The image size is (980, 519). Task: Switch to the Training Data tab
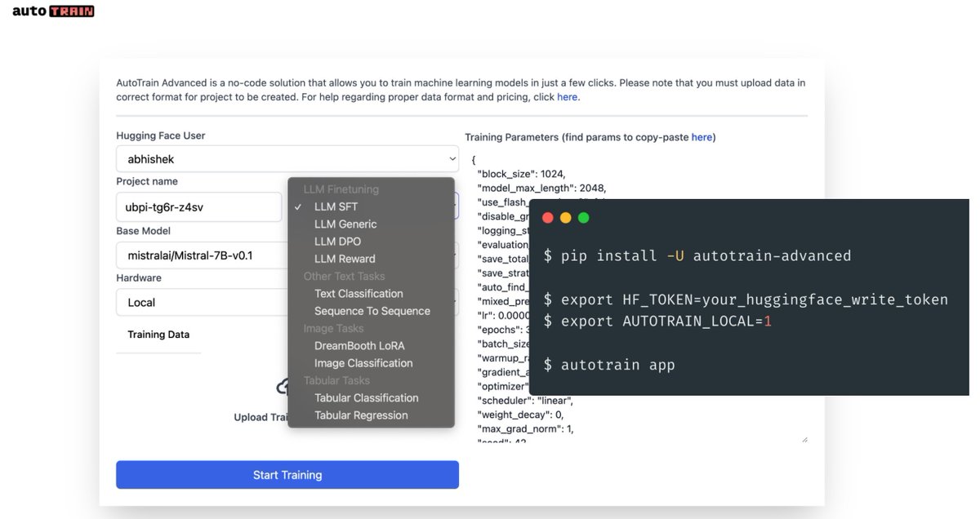pos(158,335)
